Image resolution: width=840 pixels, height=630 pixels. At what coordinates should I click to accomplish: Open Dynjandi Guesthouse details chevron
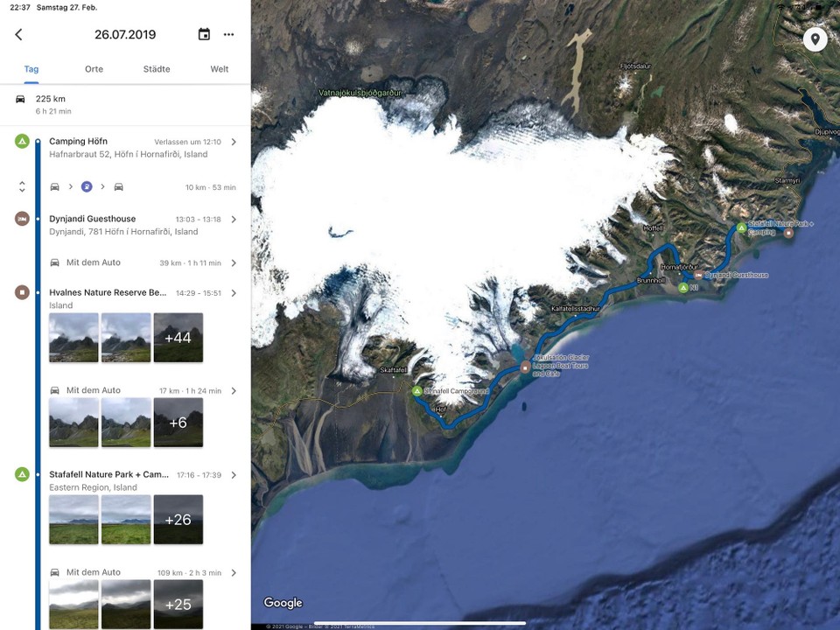(234, 219)
